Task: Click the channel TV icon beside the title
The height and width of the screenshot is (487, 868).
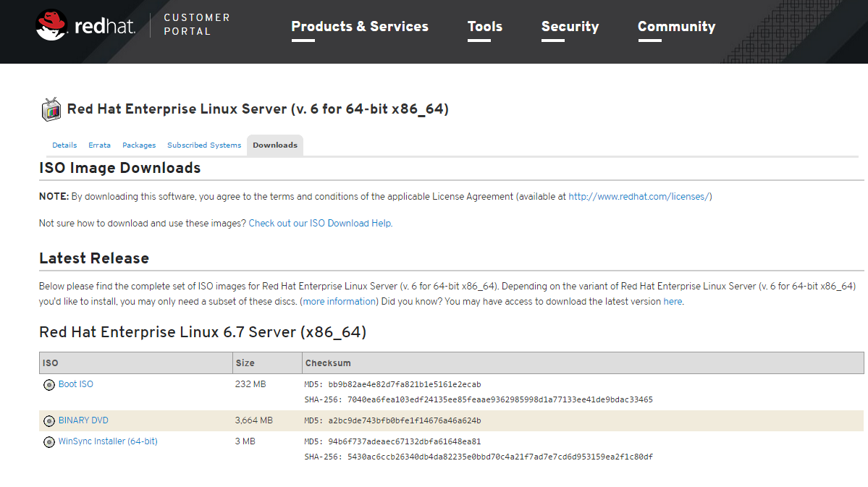Action: click(x=51, y=109)
